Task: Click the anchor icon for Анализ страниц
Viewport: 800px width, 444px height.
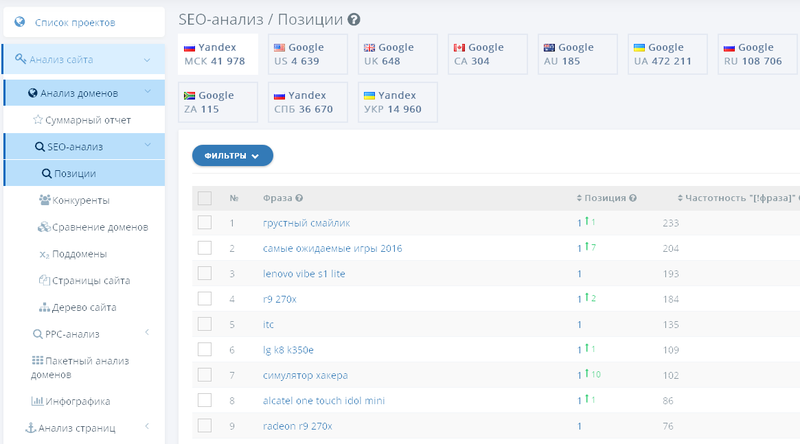Action: click(x=31, y=428)
